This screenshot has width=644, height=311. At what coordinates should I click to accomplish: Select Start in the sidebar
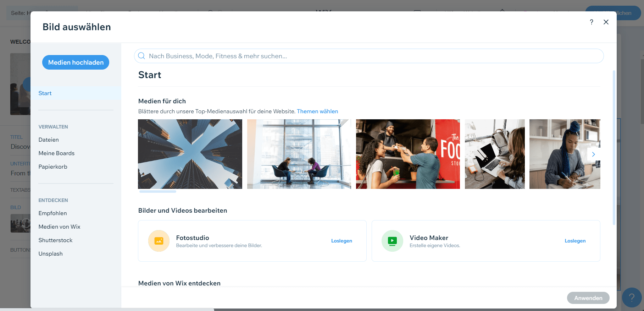point(76,93)
